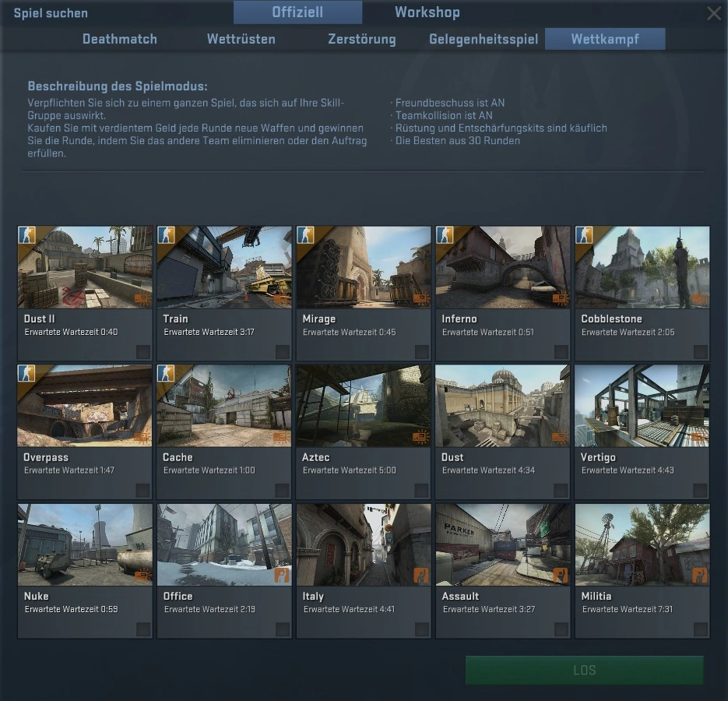Screen dimensions: 728x701
Task: Click the Vertigo map preview image
Action: tap(642, 406)
